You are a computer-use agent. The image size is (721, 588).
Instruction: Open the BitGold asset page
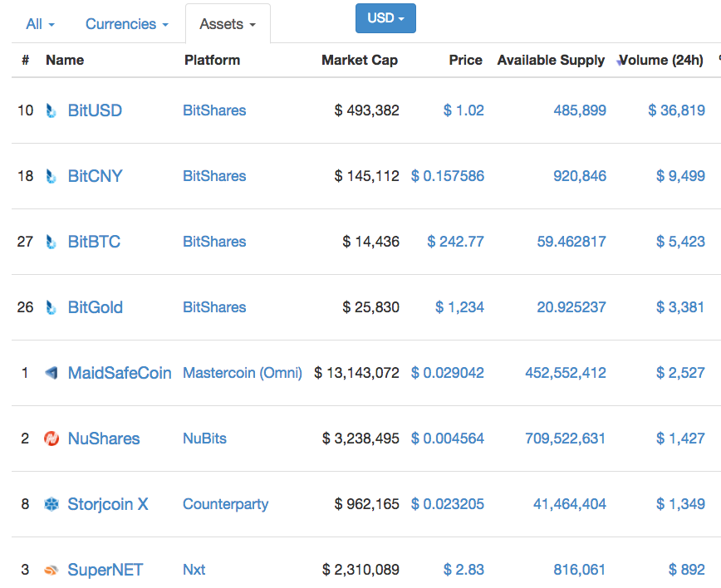[96, 307]
